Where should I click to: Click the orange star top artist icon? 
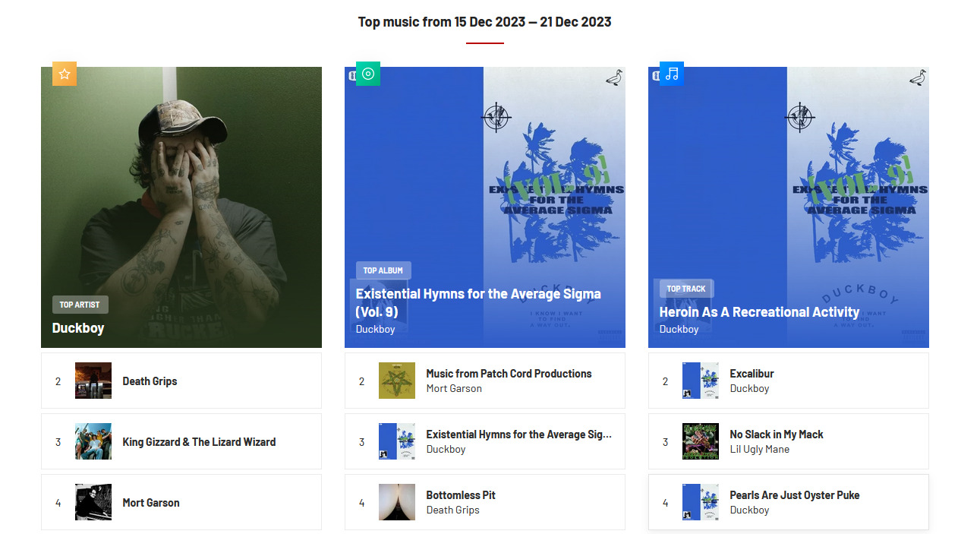65,74
